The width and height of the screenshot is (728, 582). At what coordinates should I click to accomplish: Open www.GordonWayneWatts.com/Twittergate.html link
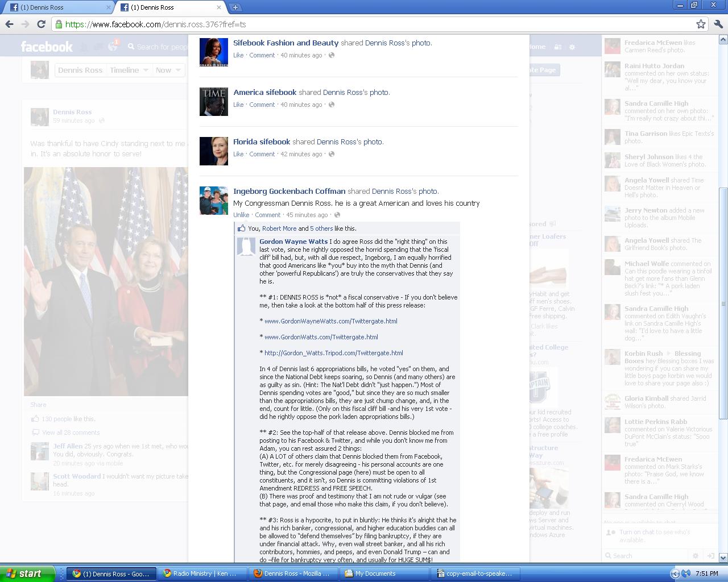(x=330, y=321)
